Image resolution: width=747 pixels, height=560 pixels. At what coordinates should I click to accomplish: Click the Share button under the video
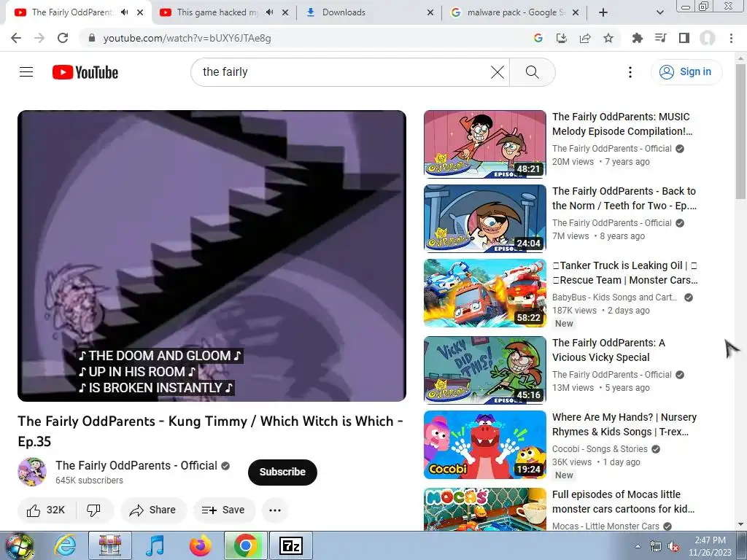pyautogui.click(x=153, y=510)
